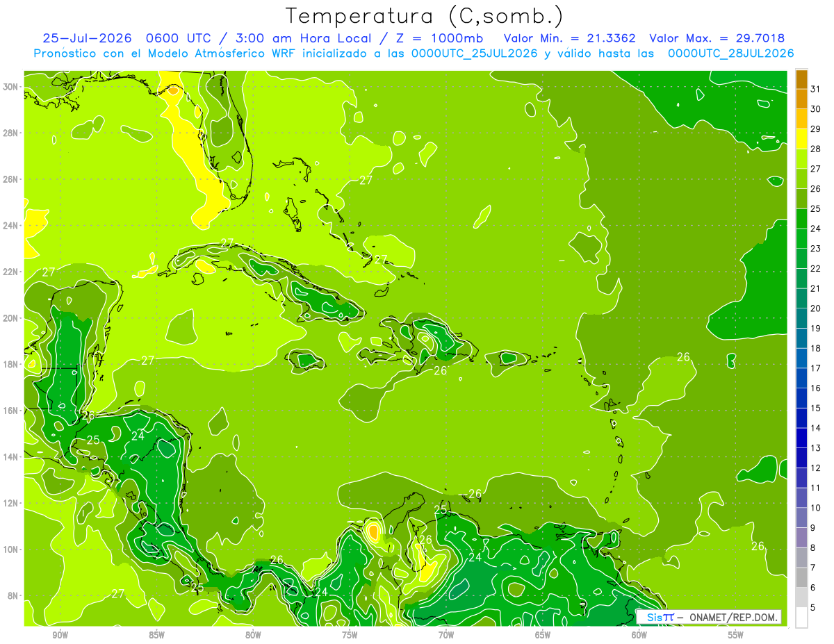Image resolution: width=834 pixels, height=644 pixels.
Task: Click latitude axis label "18N"
Action: pyautogui.click(x=10, y=365)
